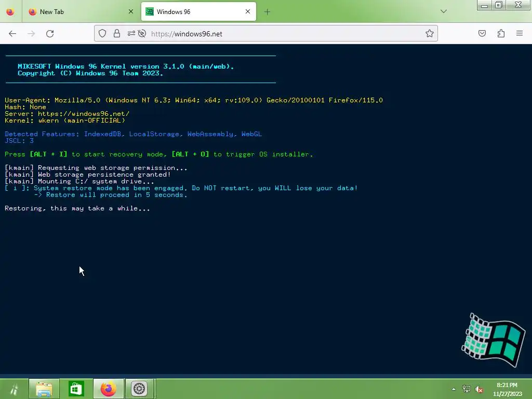This screenshot has width=532, height=399.
Task: Click the "User-Agent: Mozilla/5.0" line
Action: point(194,100)
